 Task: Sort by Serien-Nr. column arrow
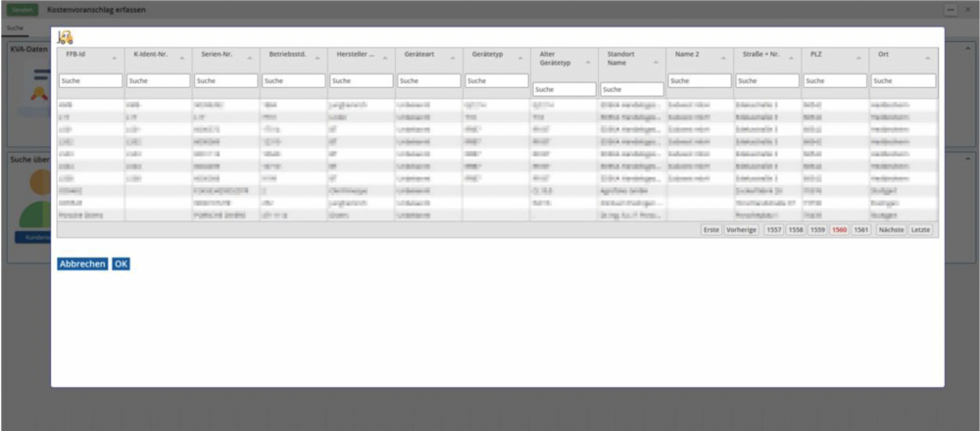tap(249, 58)
